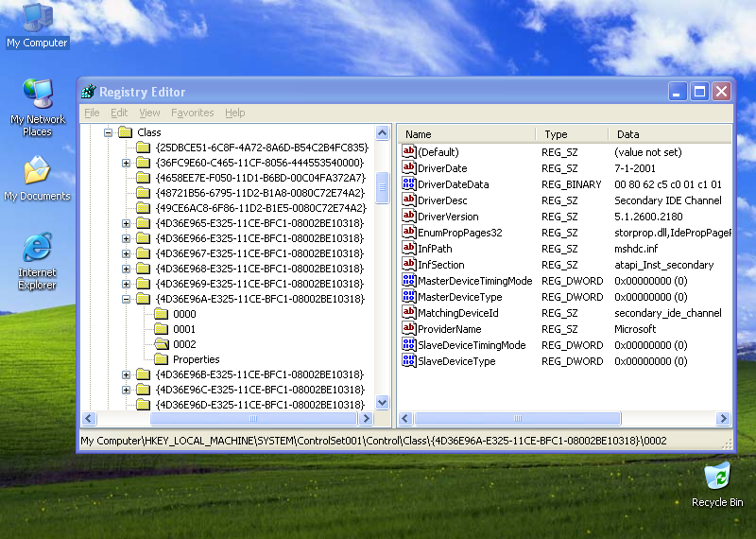
Task: Expand the {4D36E969-E325-11CE-BFC1-08002BE10318} key
Action: tap(126, 284)
